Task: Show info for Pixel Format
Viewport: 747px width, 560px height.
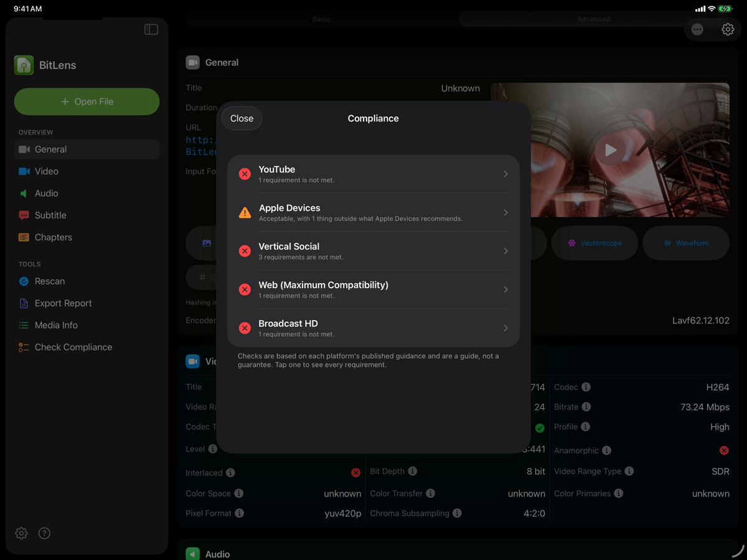Action: (x=240, y=513)
